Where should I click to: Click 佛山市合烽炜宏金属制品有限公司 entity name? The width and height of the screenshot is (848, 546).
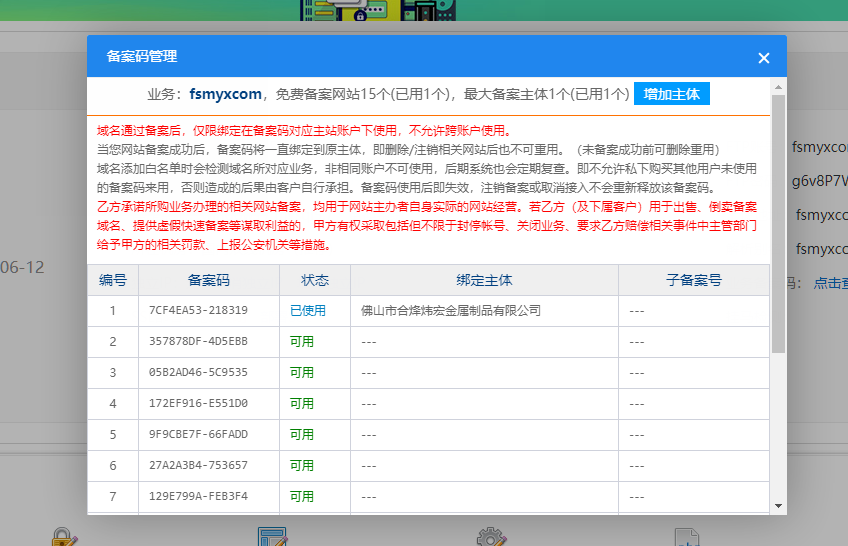click(x=450, y=311)
